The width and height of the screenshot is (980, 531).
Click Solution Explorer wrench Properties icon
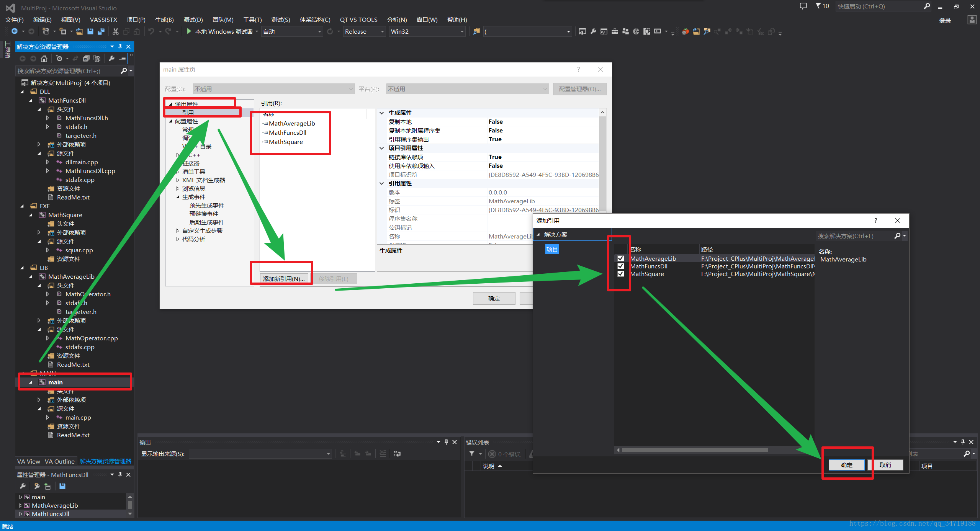pos(111,59)
